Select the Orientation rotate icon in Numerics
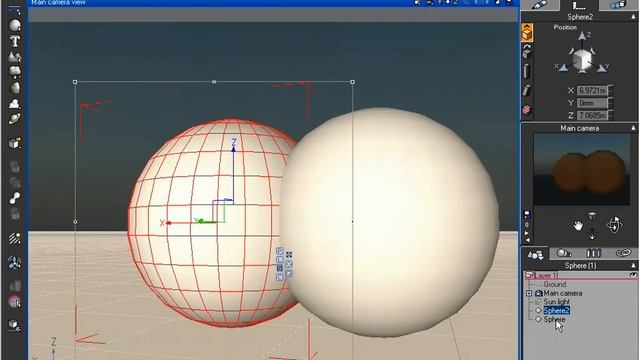 [x=527, y=52]
